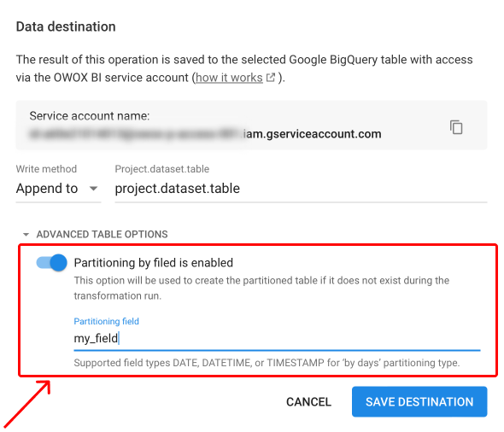The height and width of the screenshot is (432, 504).
Task: Select the gserviceaccount.com email text
Action: 205,134
